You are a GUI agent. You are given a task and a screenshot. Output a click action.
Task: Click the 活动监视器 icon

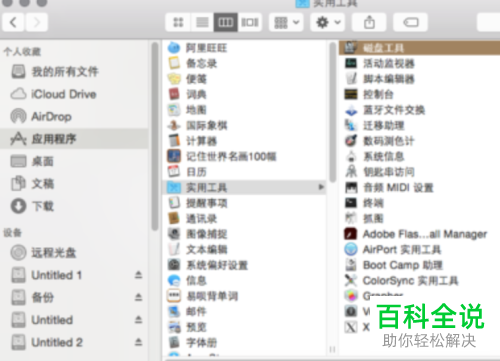[351, 63]
